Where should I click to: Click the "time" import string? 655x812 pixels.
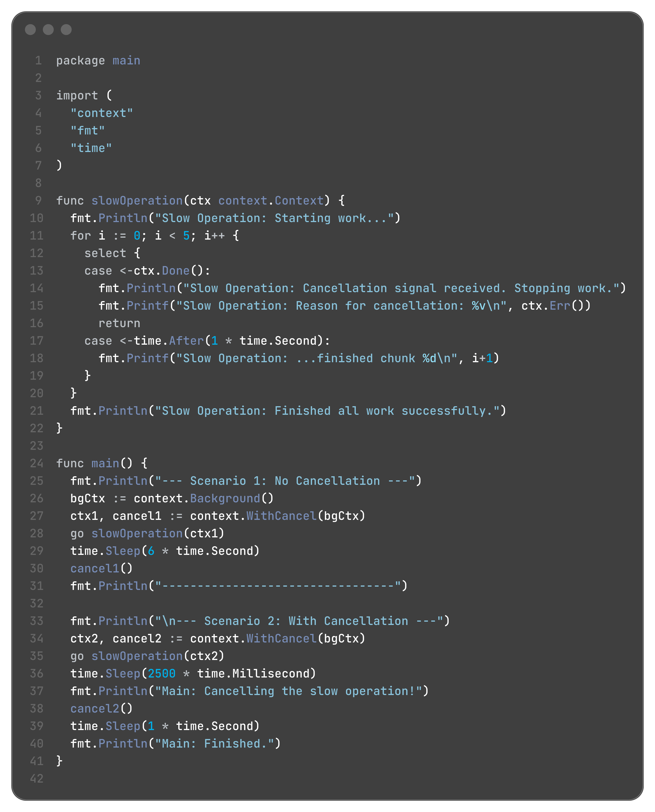[91, 148]
